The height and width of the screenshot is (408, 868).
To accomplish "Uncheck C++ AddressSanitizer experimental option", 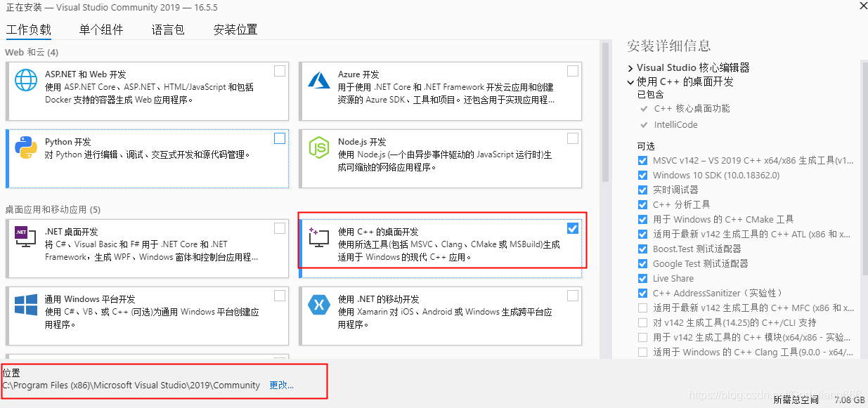I will tap(642, 293).
